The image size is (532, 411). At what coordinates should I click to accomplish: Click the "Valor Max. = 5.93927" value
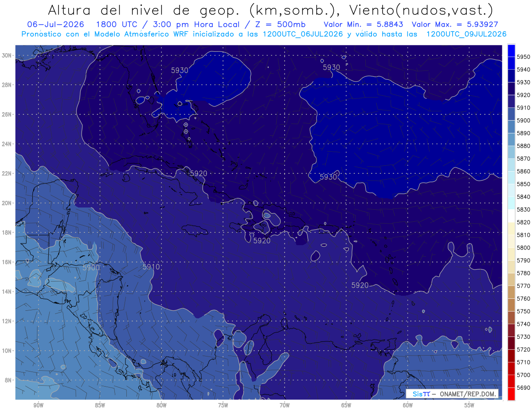pos(456,25)
